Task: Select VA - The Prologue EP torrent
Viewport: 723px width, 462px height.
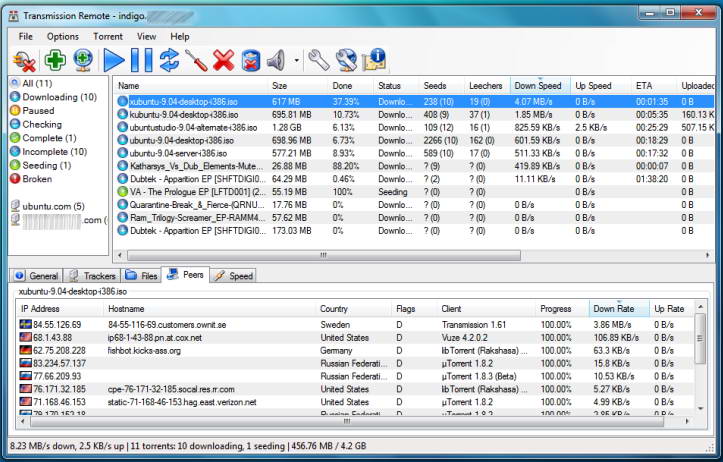Action: click(414, 192)
